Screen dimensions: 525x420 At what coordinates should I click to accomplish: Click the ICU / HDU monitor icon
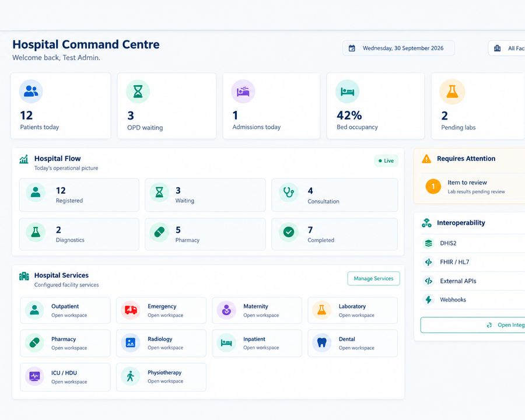click(x=34, y=376)
